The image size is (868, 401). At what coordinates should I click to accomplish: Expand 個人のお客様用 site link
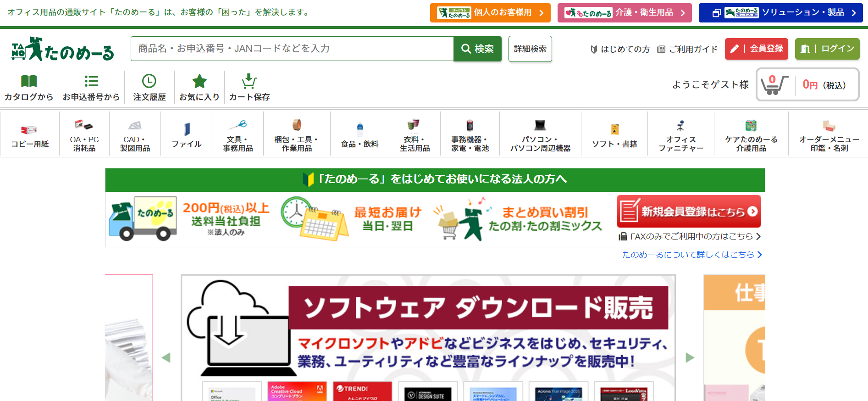pyautogui.click(x=490, y=13)
